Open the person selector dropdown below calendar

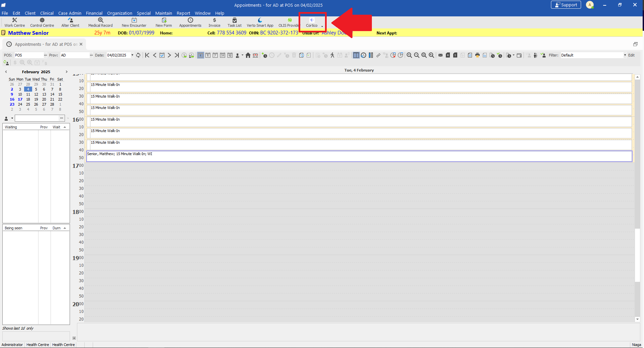[x=12, y=118]
